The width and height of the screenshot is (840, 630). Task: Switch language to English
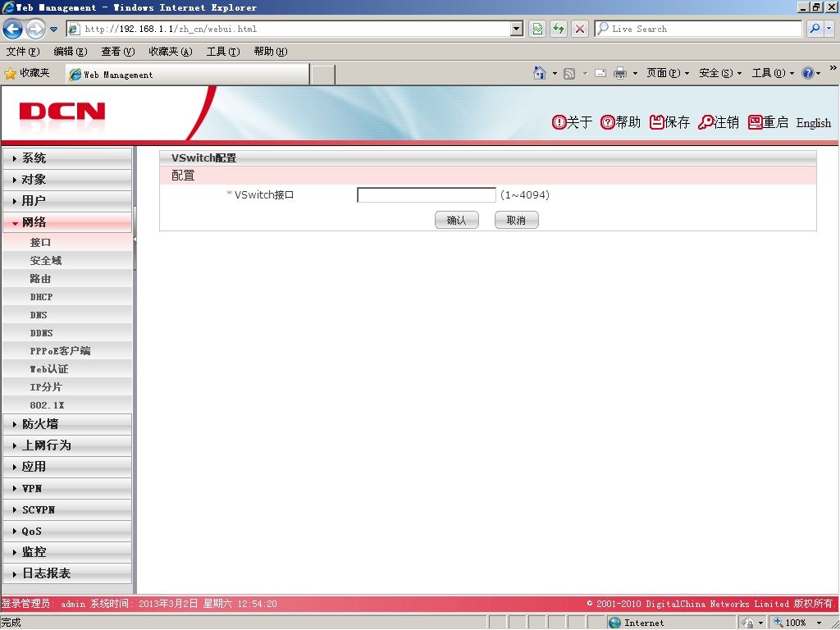813,123
